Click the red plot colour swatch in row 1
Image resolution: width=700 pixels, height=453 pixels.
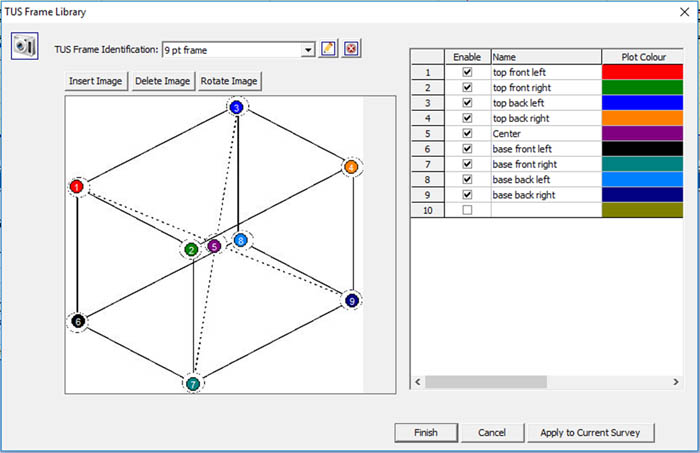coord(641,73)
